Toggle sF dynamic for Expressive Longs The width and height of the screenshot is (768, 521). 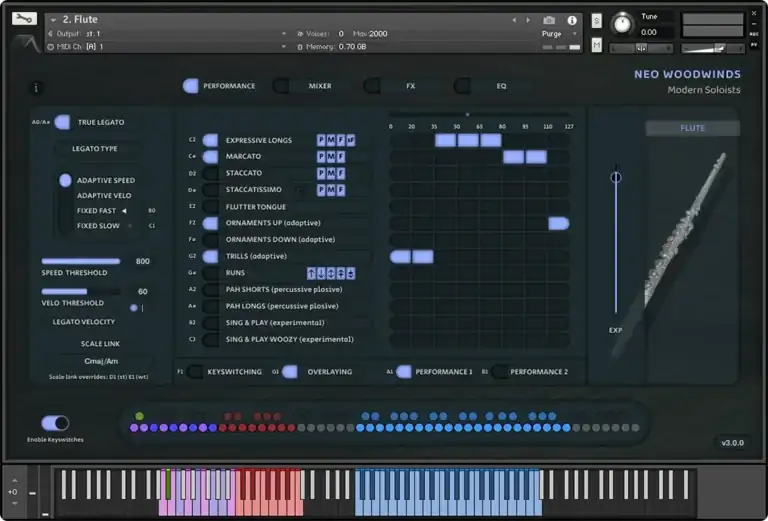coord(351,141)
